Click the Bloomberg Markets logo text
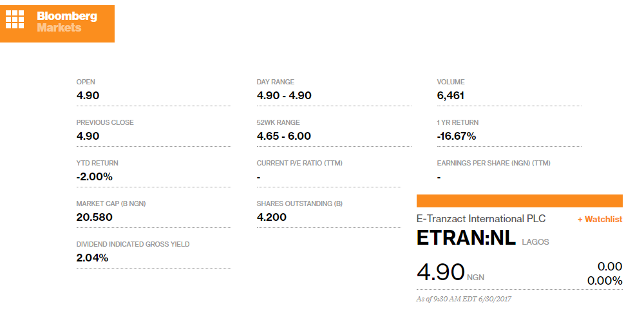This screenshot has width=644, height=322. (67, 22)
